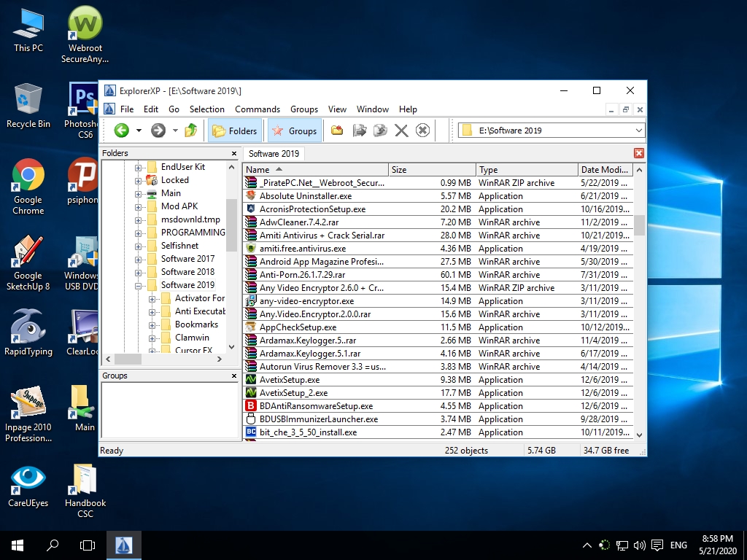This screenshot has width=747, height=560.
Task: Navigate back using the green arrow icon
Action: pyautogui.click(x=122, y=131)
